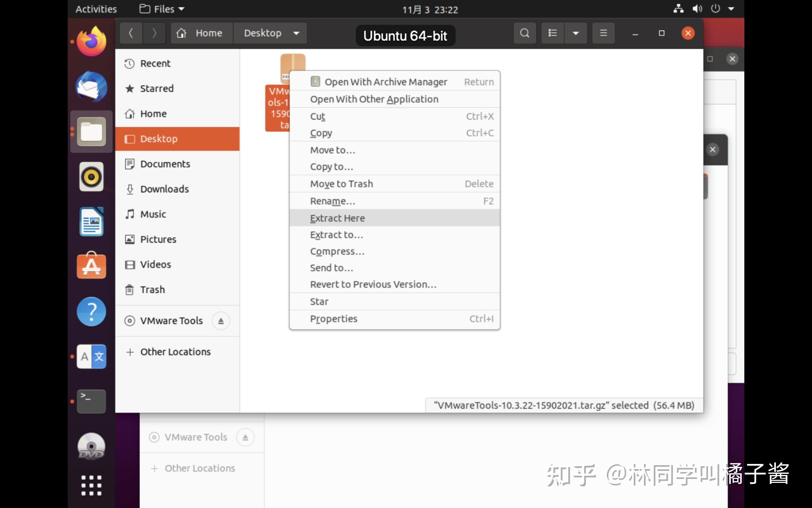Open the Files hamburger menu
This screenshot has width=812, height=508.
tap(603, 33)
